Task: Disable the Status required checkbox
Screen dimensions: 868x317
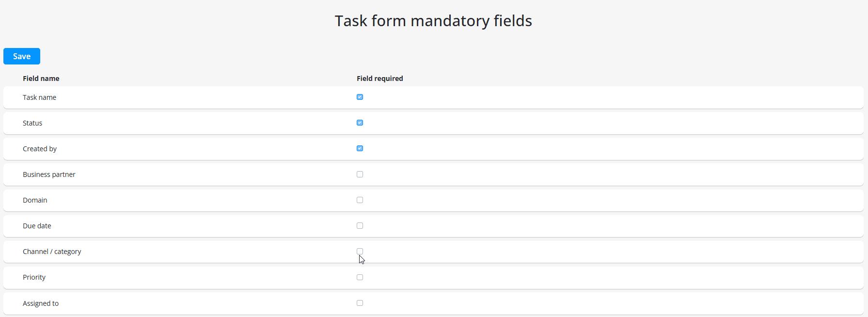Action: coord(360,123)
